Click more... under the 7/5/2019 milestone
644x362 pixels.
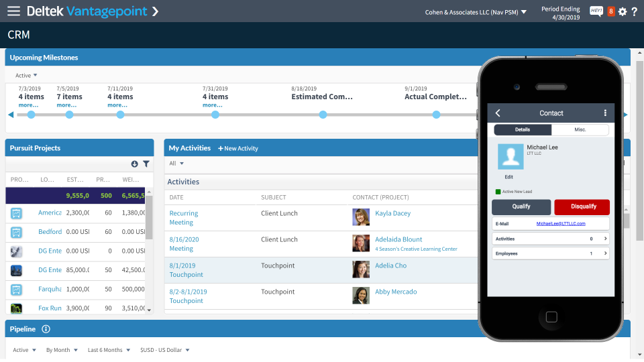click(x=66, y=105)
